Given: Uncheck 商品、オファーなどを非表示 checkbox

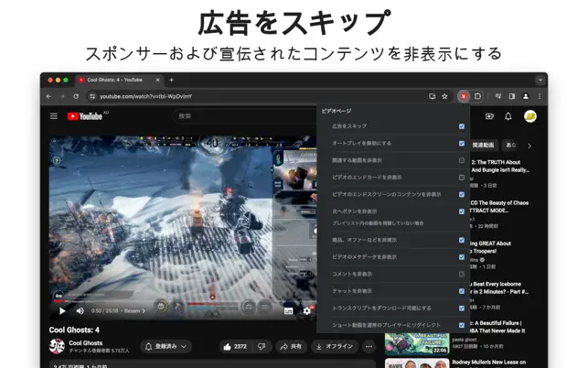Looking at the screenshot, I should (x=462, y=240).
